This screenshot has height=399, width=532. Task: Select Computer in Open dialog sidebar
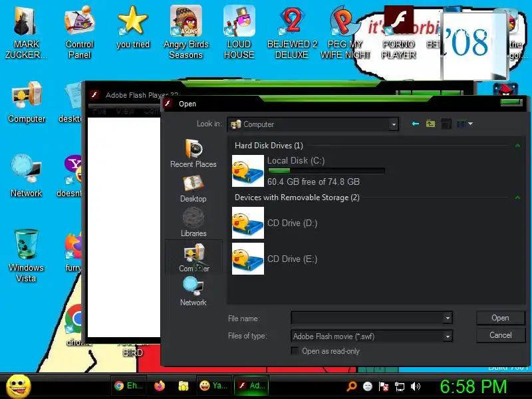(x=194, y=257)
